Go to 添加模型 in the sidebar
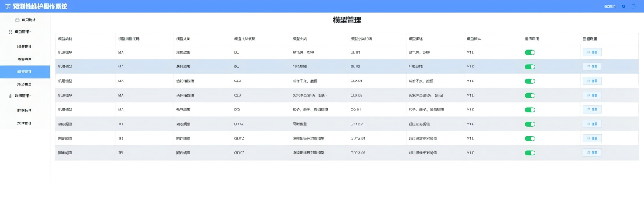Viewport: 644px width, 221px height. [24, 84]
